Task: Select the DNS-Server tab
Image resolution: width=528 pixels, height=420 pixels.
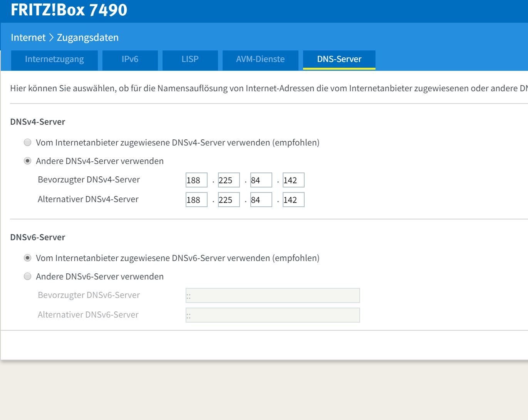Action: [x=339, y=60]
